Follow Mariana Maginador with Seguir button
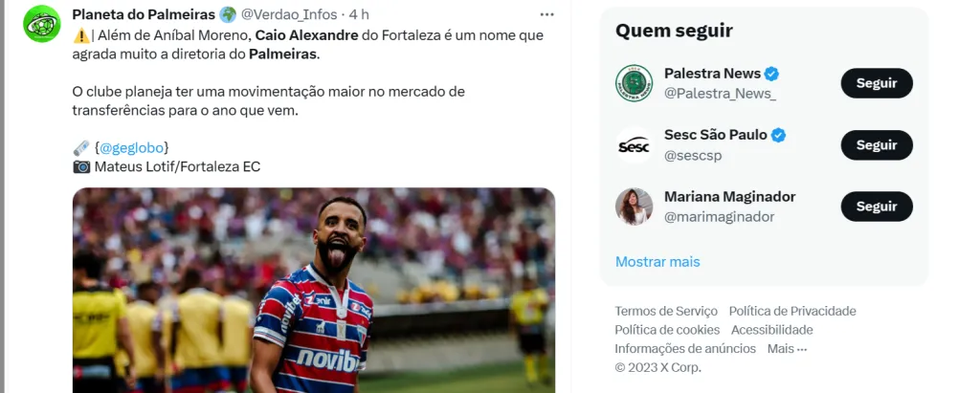 (x=876, y=207)
